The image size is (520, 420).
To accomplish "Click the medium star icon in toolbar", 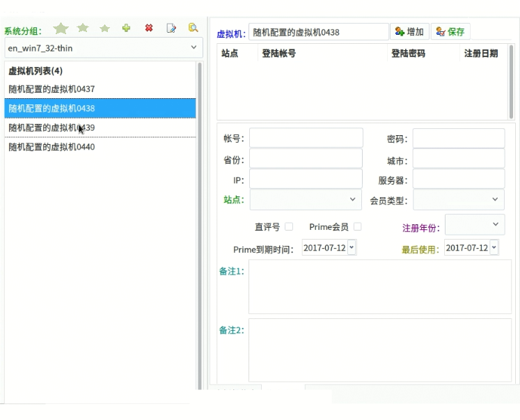I will [83, 29].
